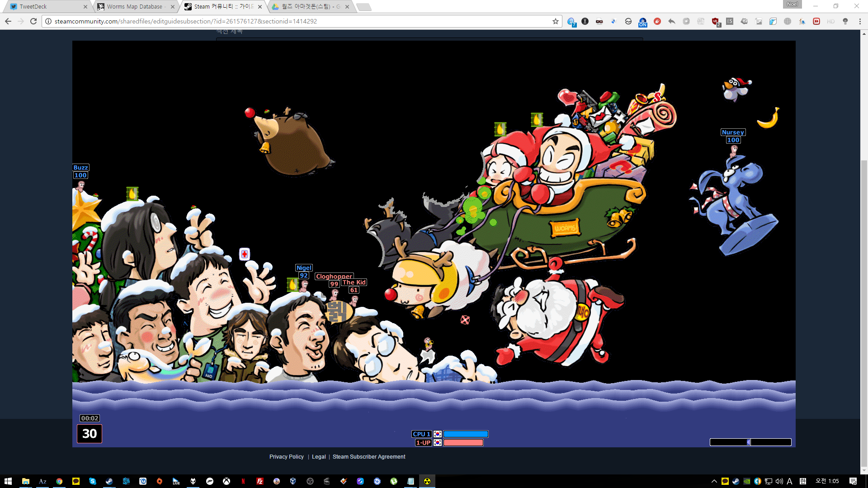Open the Steam Subscriber Agreement link
The image size is (868, 488).
[x=369, y=457]
